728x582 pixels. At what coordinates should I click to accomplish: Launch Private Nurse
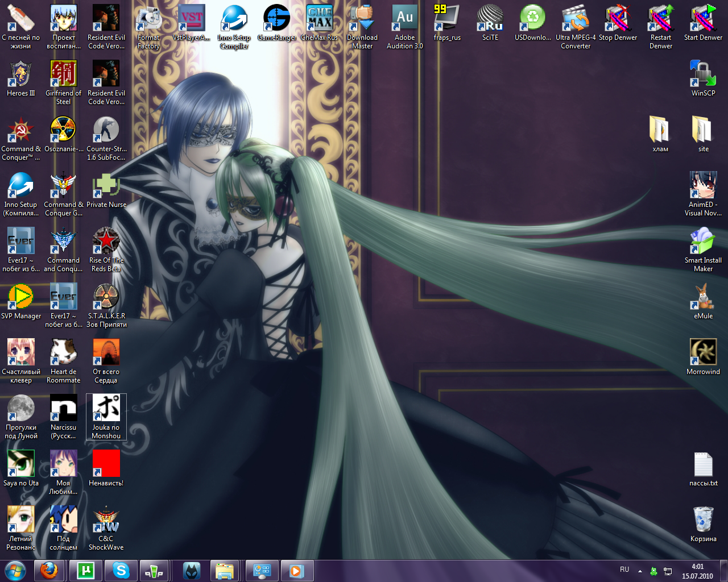(x=106, y=190)
